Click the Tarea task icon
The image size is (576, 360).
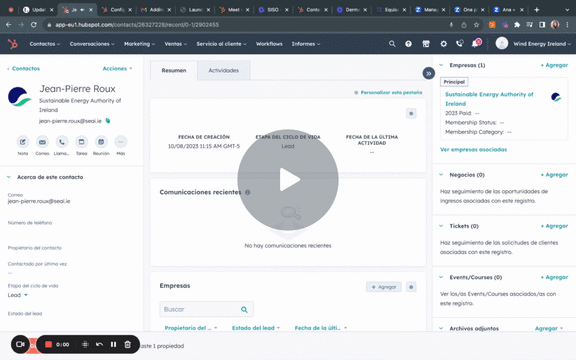[82, 142]
